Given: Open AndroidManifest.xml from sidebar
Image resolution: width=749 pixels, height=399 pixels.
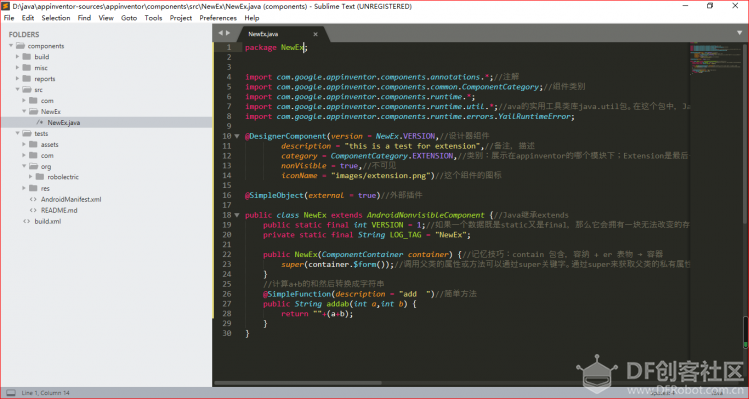Looking at the screenshot, I should click(71, 199).
